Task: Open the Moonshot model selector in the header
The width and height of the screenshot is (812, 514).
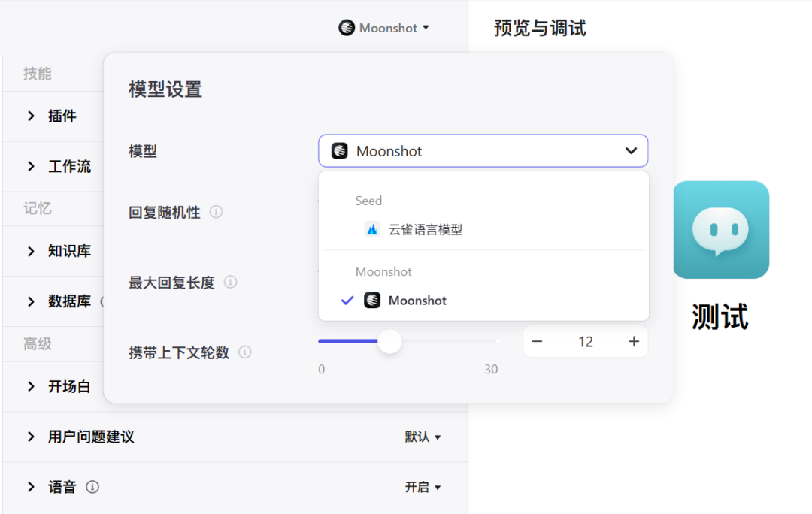Action: click(383, 28)
